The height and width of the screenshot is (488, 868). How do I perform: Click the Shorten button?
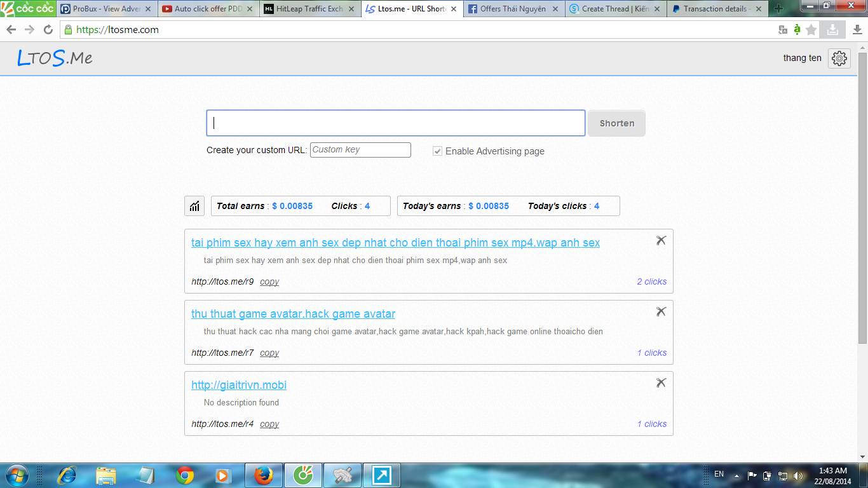click(616, 123)
